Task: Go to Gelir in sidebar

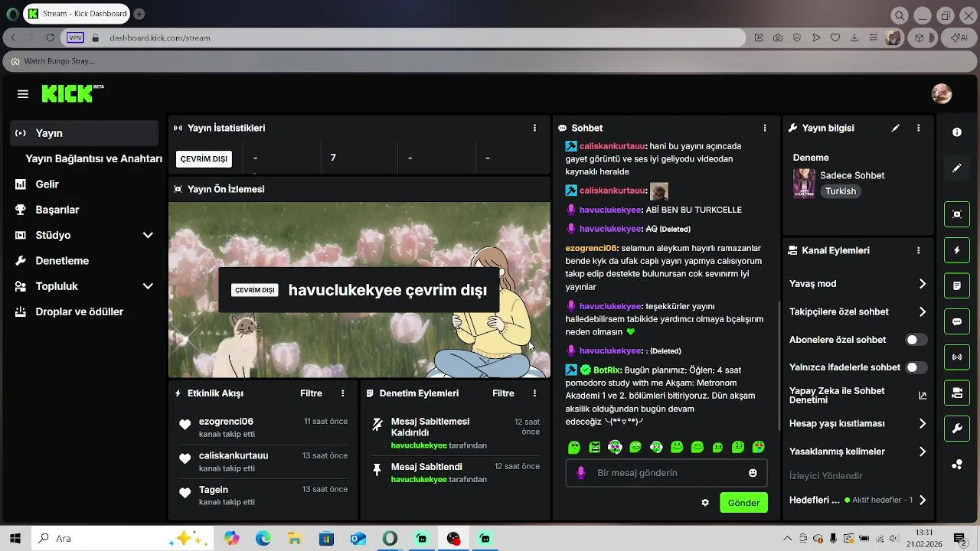Action: pyautogui.click(x=47, y=184)
